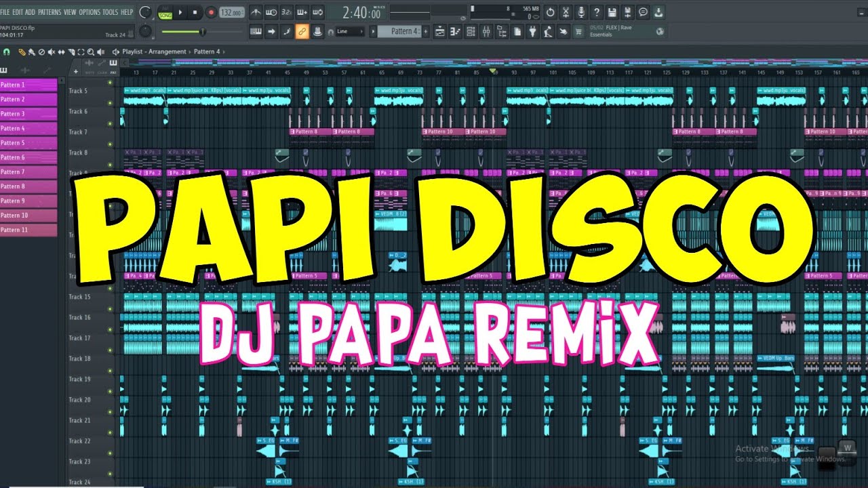868x488 pixels.
Task: Click the scissors one-click audio icon
Action: 566,12
